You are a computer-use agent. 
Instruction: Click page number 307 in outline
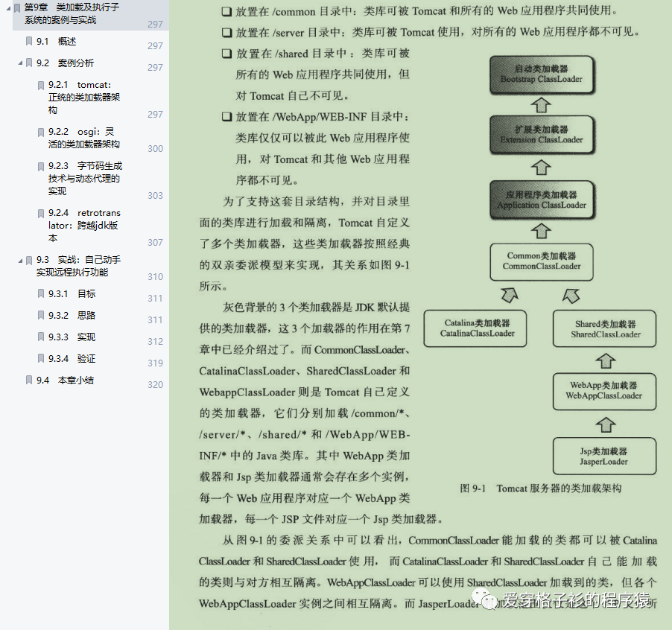click(155, 243)
